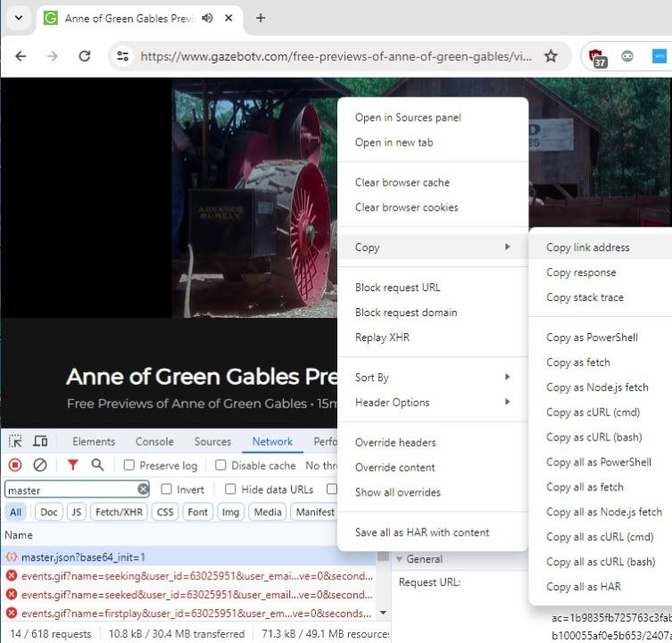
Task: Clear the network log
Action: tap(40, 465)
